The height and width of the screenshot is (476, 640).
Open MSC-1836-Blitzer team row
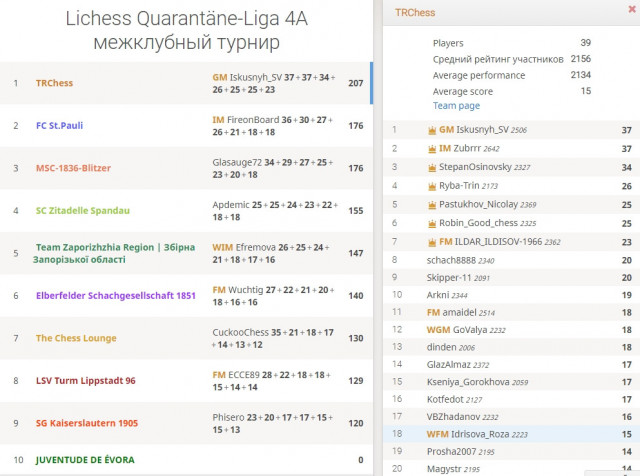pos(186,168)
